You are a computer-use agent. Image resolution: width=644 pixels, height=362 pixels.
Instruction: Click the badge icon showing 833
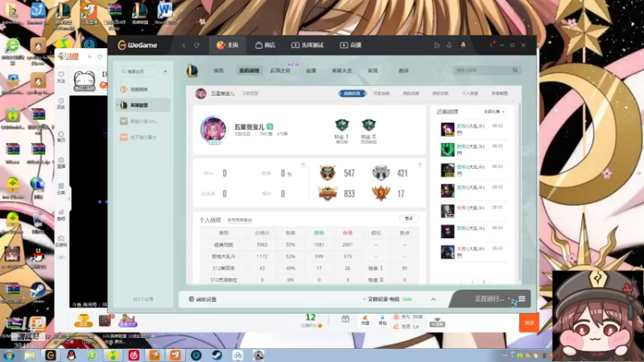click(328, 193)
